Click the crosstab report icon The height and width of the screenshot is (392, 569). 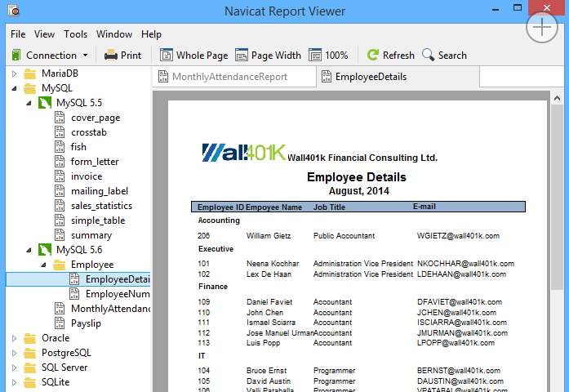(x=60, y=132)
